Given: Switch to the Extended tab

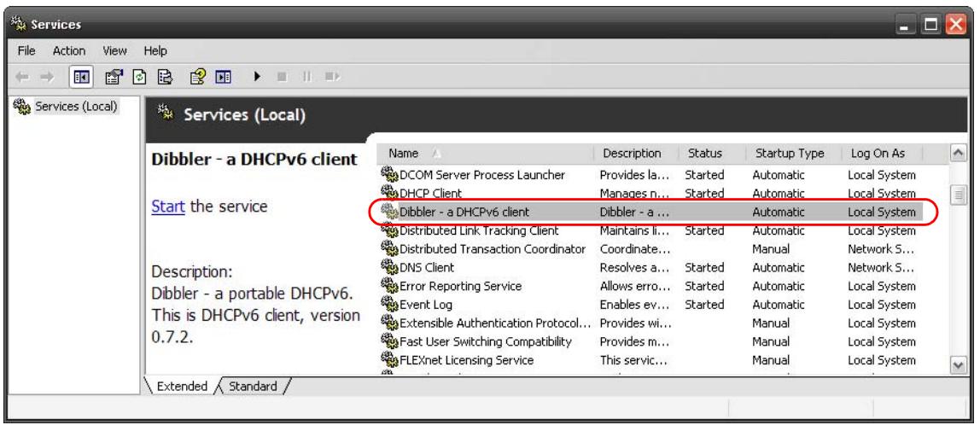Looking at the screenshot, I should [x=182, y=387].
